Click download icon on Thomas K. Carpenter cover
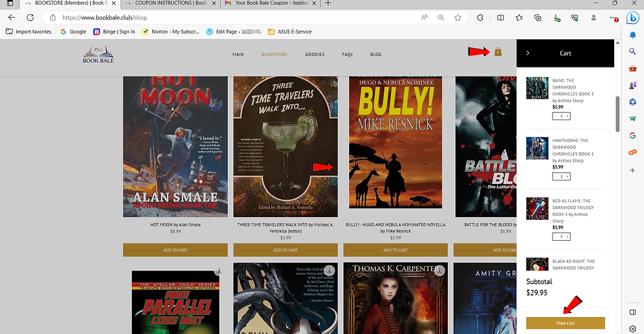644x334 pixels. pyautogui.click(x=440, y=270)
